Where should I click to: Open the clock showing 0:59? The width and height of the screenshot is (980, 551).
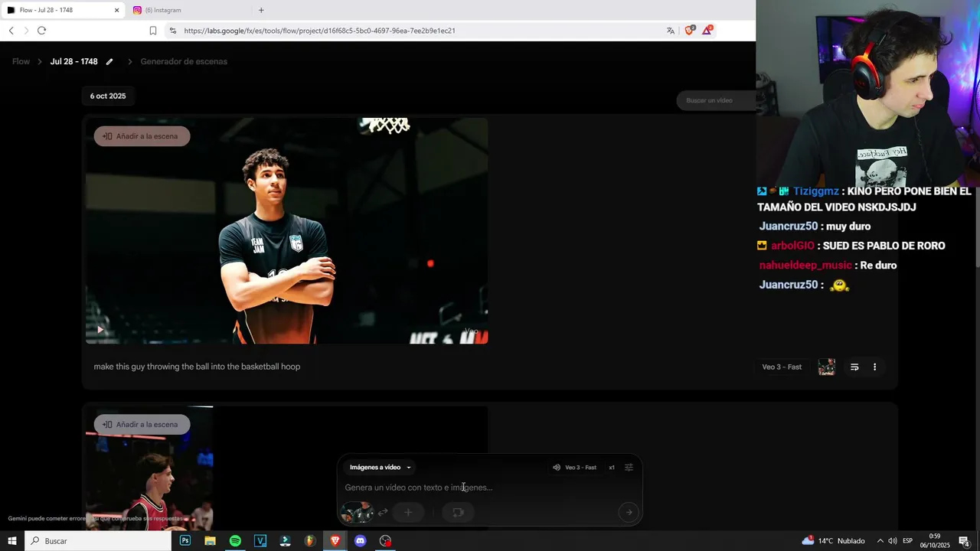pos(934,541)
